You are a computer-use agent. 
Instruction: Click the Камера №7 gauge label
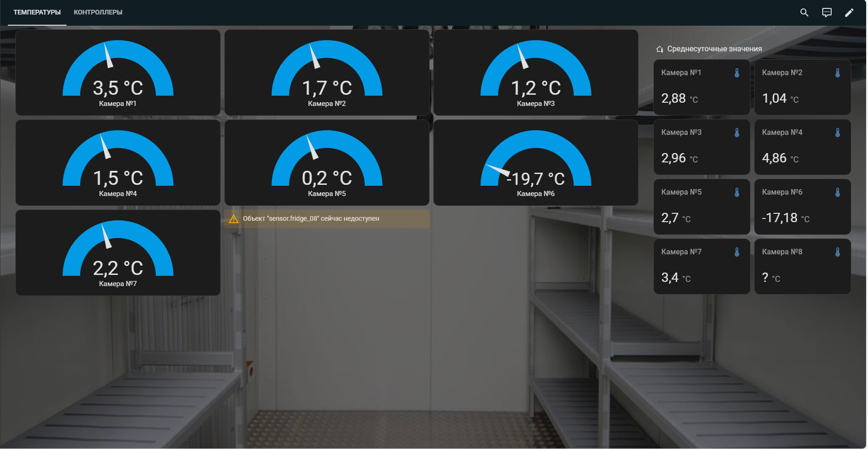point(118,284)
